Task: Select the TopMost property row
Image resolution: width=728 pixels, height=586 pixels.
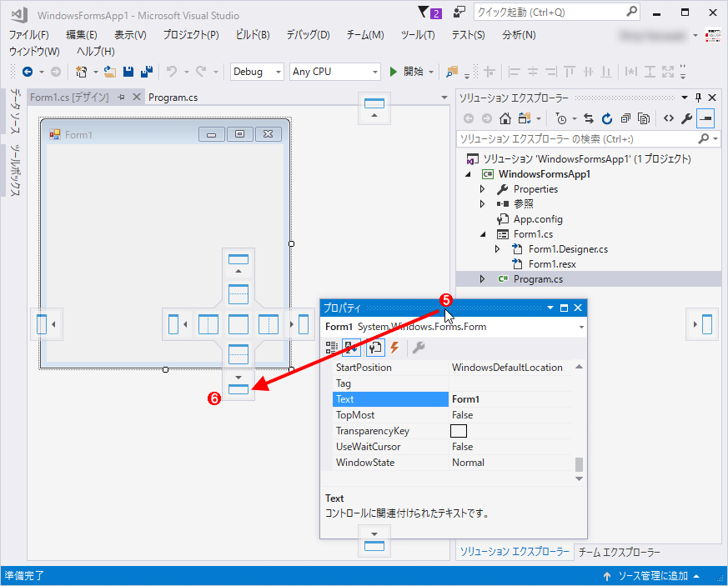Action: pyautogui.click(x=453, y=415)
